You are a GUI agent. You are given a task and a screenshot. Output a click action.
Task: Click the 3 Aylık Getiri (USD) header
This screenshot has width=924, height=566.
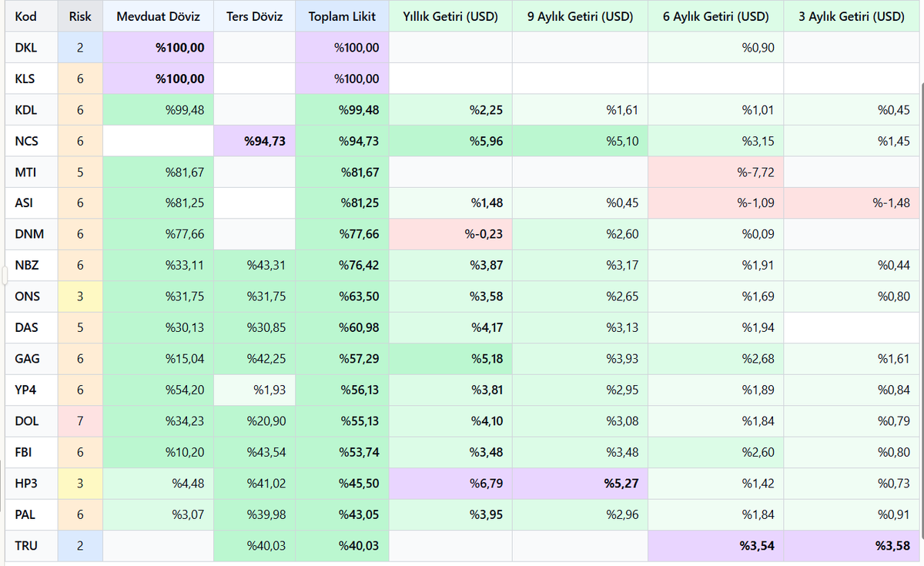click(851, 16)
